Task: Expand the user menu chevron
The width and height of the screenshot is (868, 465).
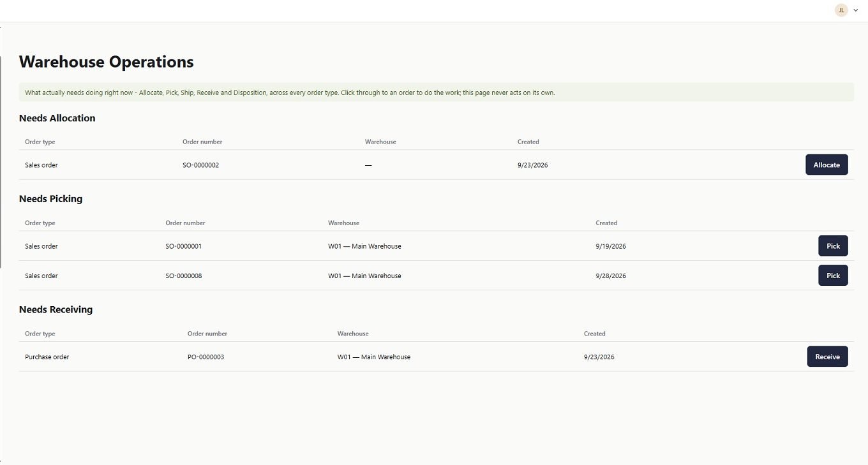Action: [856, 10]
